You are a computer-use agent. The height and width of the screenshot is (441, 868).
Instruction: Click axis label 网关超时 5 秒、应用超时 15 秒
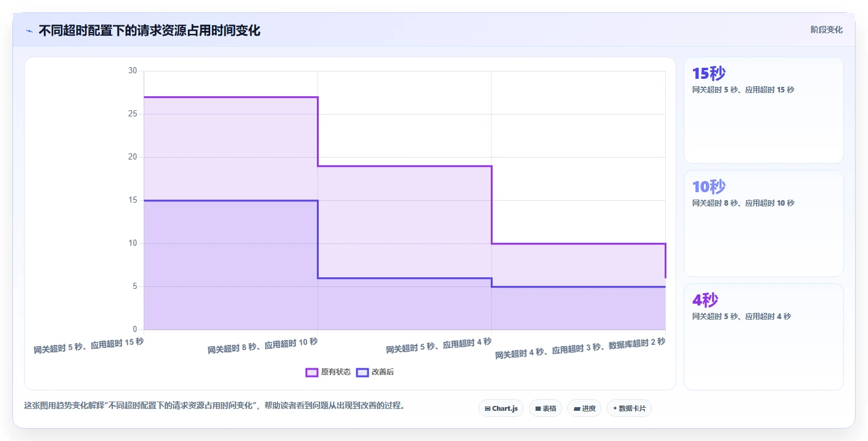[x=89, y=346]
